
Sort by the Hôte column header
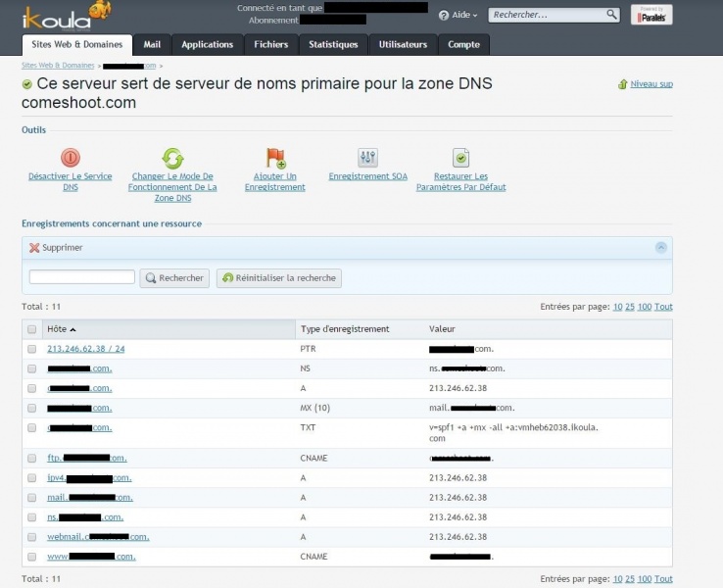61,329
